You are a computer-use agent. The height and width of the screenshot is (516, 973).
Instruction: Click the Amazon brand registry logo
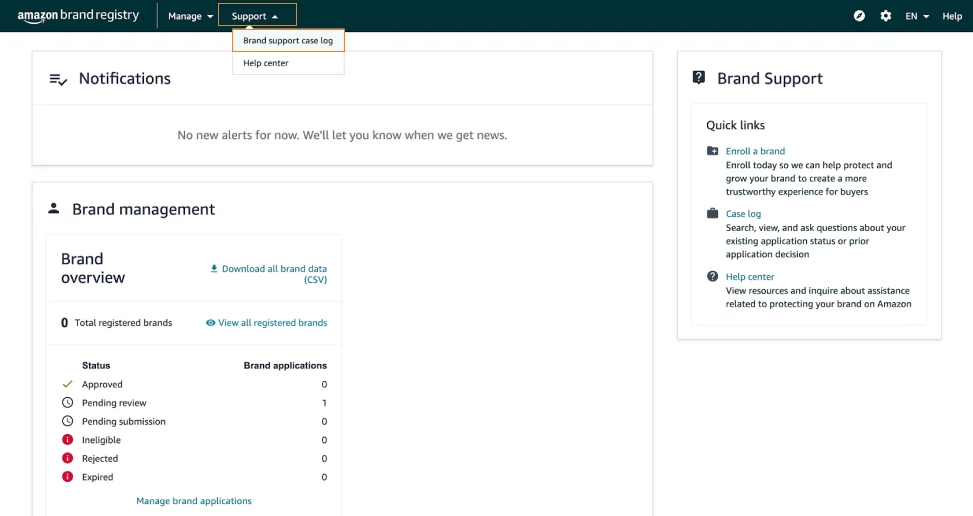[78, 16]
